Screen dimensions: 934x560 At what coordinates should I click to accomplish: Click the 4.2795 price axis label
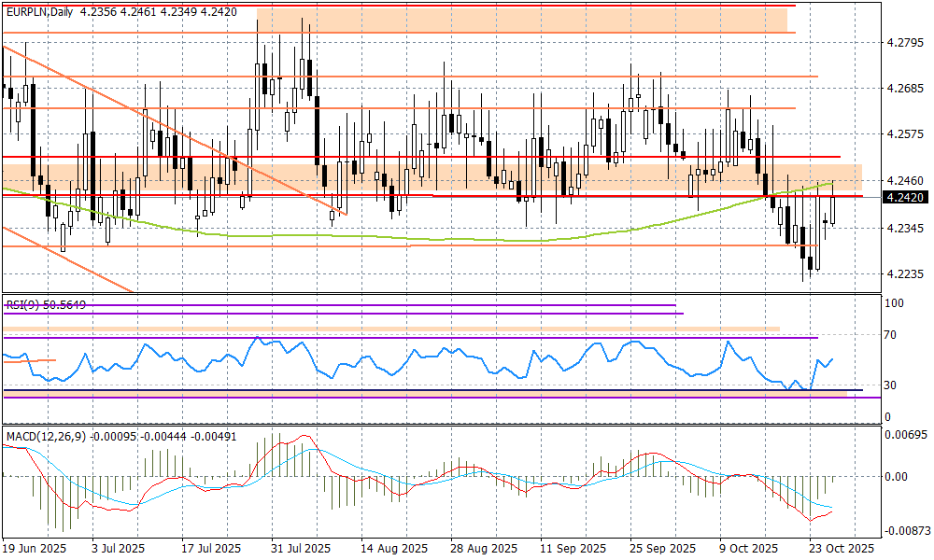[x=904, y=43]
